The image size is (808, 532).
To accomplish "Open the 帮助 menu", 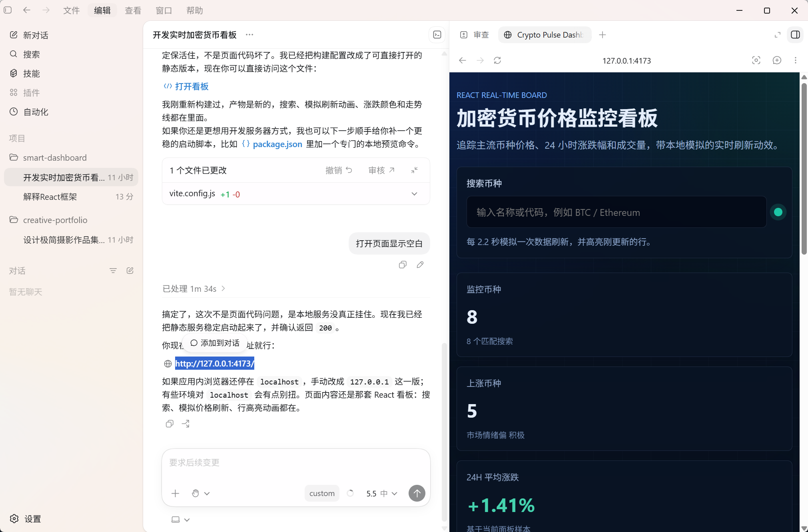I will point(195,10).
